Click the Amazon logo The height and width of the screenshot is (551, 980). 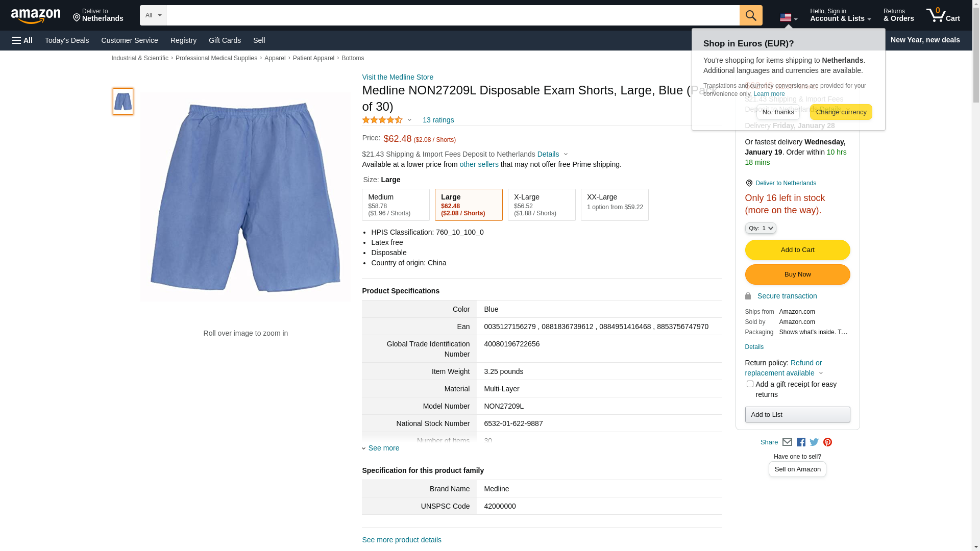pos(36,16)
